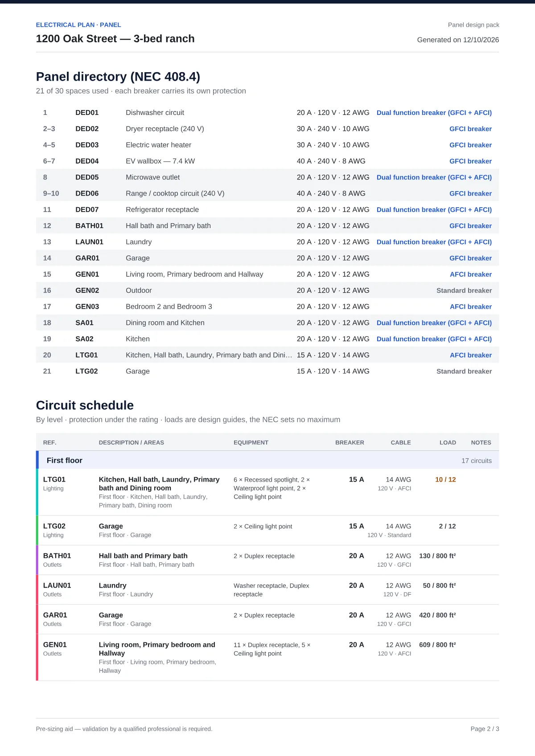Viewport: 535px width, 756px height.
Task: Select the "Microwave outlet" row description
Action: point(152,177)
